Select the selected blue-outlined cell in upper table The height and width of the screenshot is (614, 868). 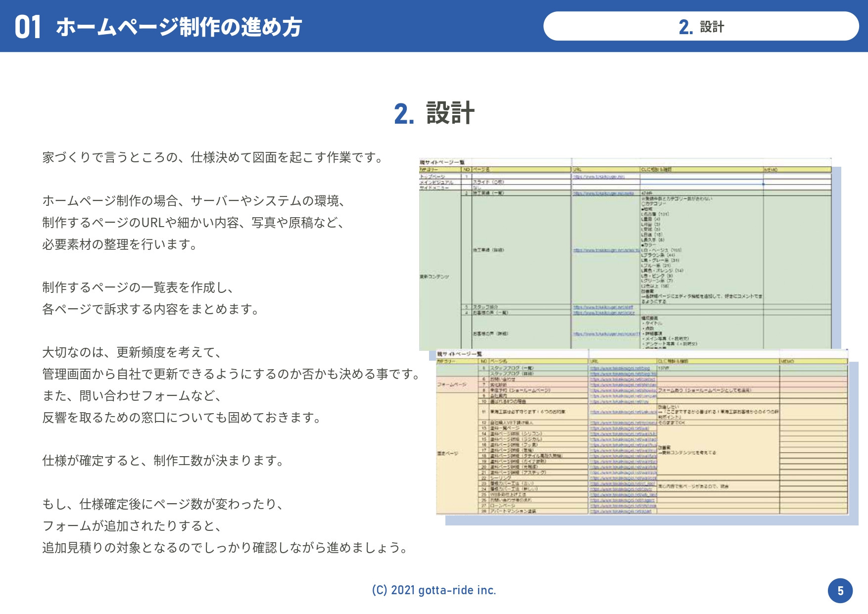click(701, 182)
